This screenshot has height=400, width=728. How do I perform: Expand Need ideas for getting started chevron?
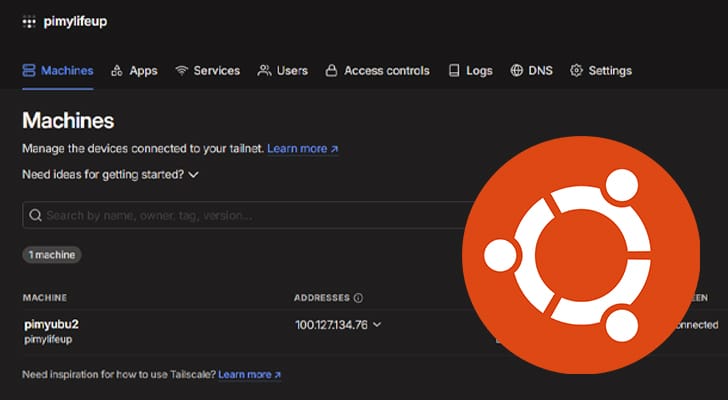194,175
